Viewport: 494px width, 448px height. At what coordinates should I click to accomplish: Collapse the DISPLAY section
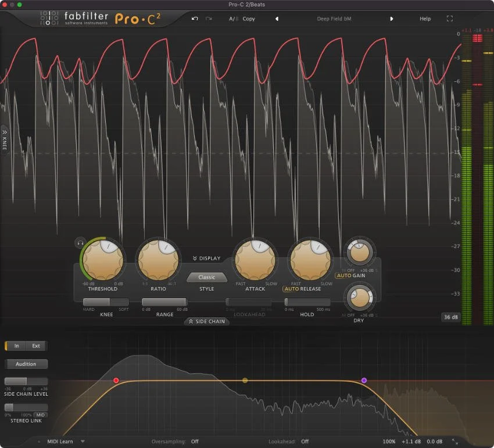[x=207, y=259]
